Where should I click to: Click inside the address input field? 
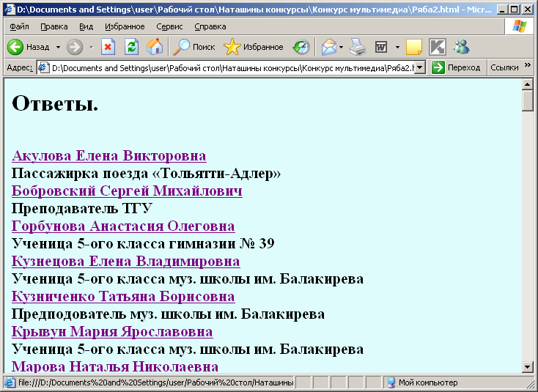[232, 68]
